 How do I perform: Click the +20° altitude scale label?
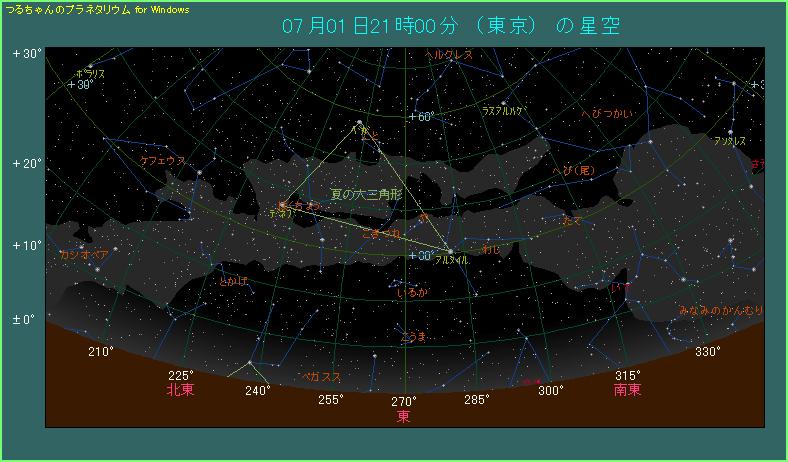pyautogui.click(x=25, y=163)
